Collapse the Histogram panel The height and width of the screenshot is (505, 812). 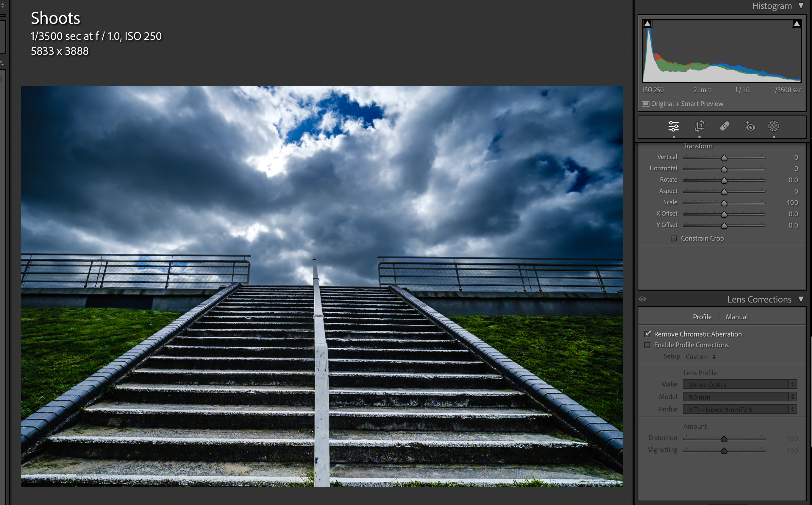(x=801, y=6)
